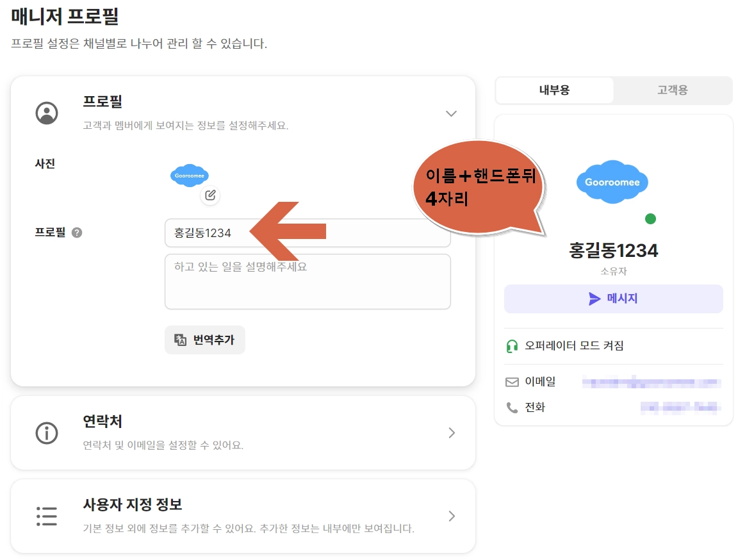
Task: Click the envelope email icon
Action: (512, 382)
